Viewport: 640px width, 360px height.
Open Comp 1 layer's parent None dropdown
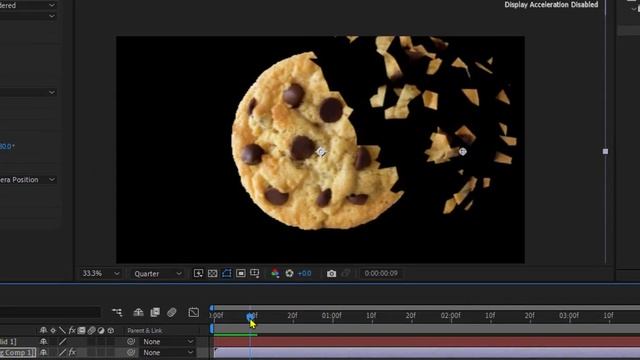(x=167, y=352)
